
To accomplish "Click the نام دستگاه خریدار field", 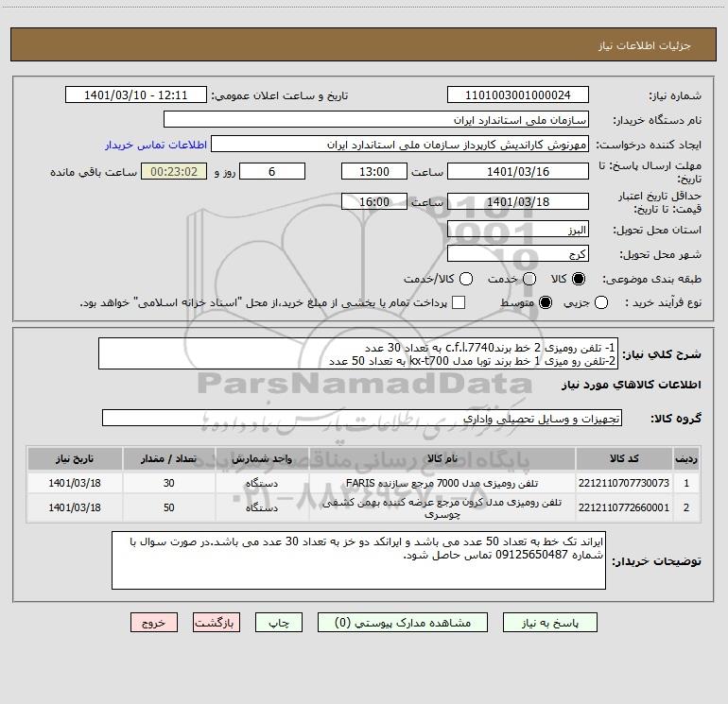I will click(376, 119).
